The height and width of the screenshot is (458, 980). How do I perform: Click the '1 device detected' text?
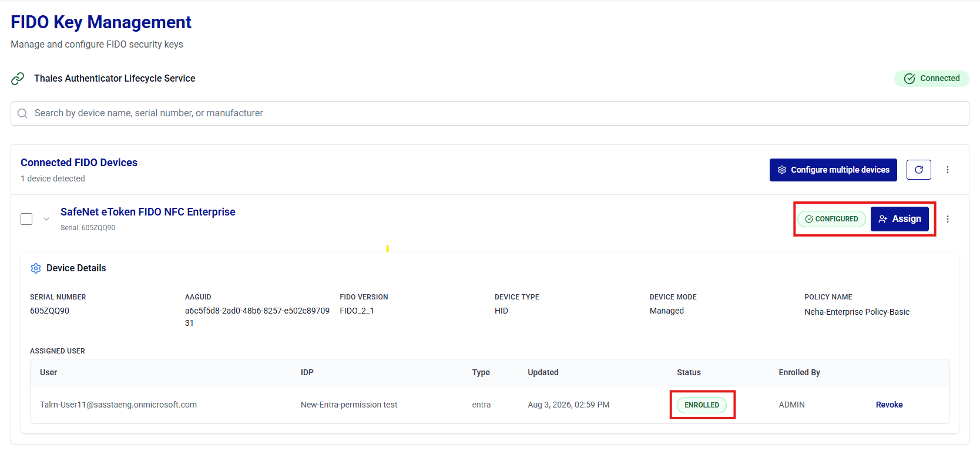click(53, 179)
